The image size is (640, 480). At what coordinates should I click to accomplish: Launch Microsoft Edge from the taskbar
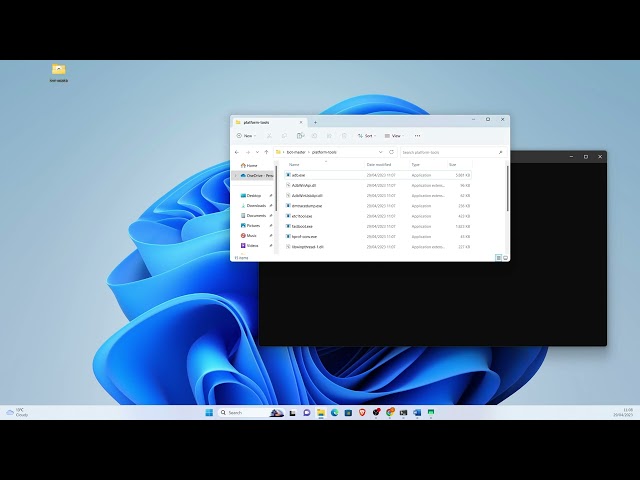335,413
